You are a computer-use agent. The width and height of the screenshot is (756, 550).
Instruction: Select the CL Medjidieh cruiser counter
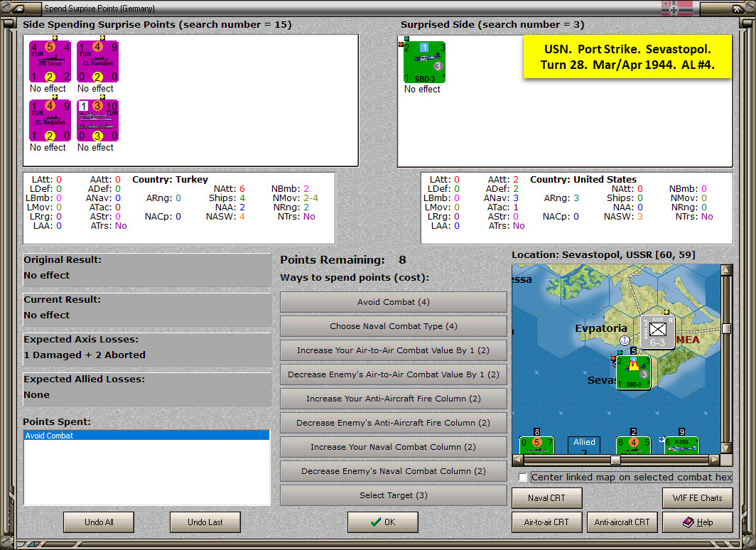50,121
